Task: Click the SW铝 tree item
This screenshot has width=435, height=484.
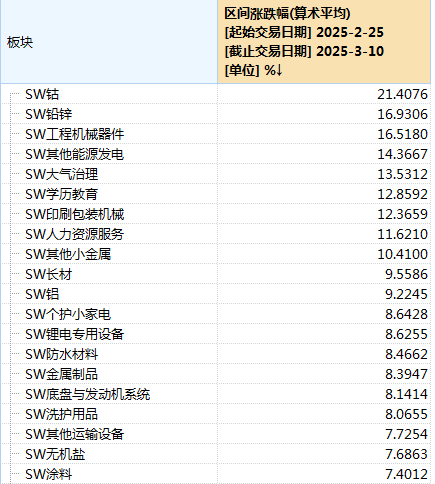Action: coord(42,294)
